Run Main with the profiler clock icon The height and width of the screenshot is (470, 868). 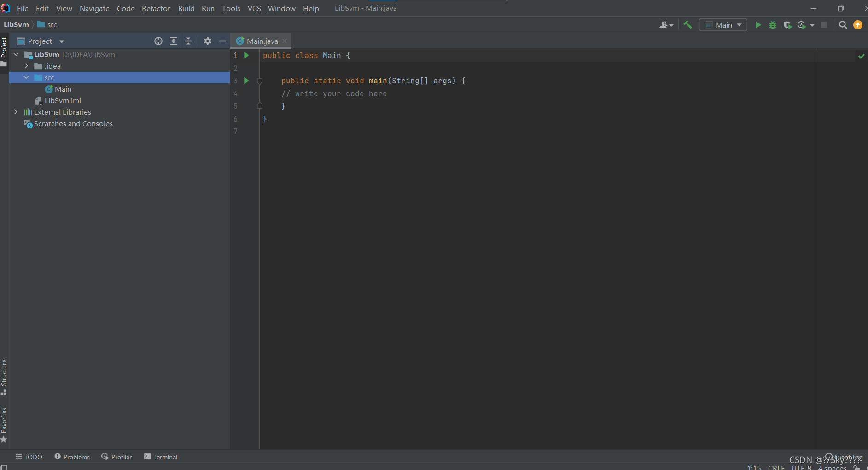(x=802, y=25)
